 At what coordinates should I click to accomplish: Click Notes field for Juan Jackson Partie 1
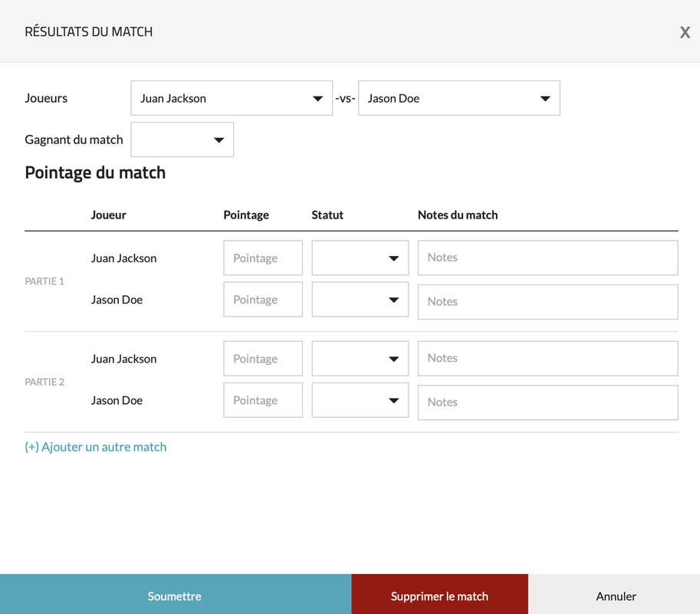click(547, 258)
